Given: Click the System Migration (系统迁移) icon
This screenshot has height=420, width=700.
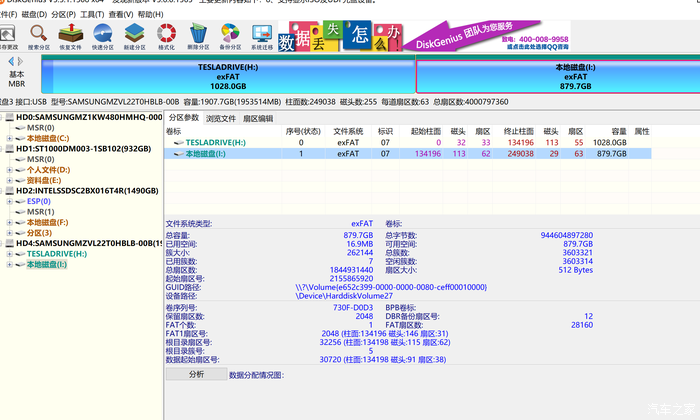Looking at the screenshot, I should tap(262, 38).
